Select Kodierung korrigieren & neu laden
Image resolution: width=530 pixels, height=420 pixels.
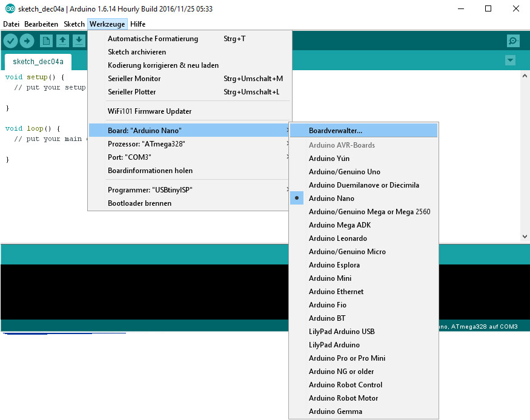click(189, 65)
